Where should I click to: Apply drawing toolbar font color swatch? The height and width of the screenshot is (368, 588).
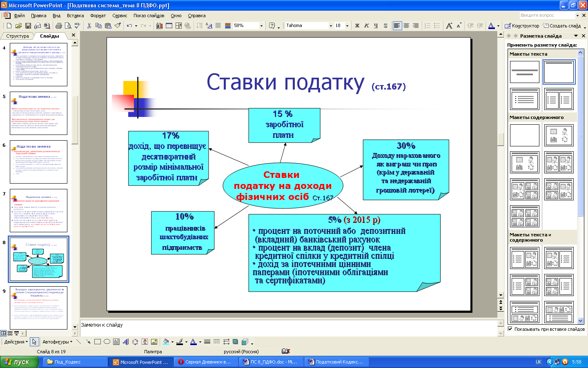pyautogui.click(x=193, y=342)
